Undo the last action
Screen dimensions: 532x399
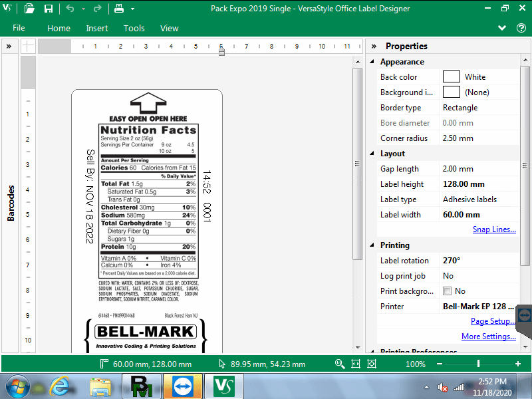70,9
